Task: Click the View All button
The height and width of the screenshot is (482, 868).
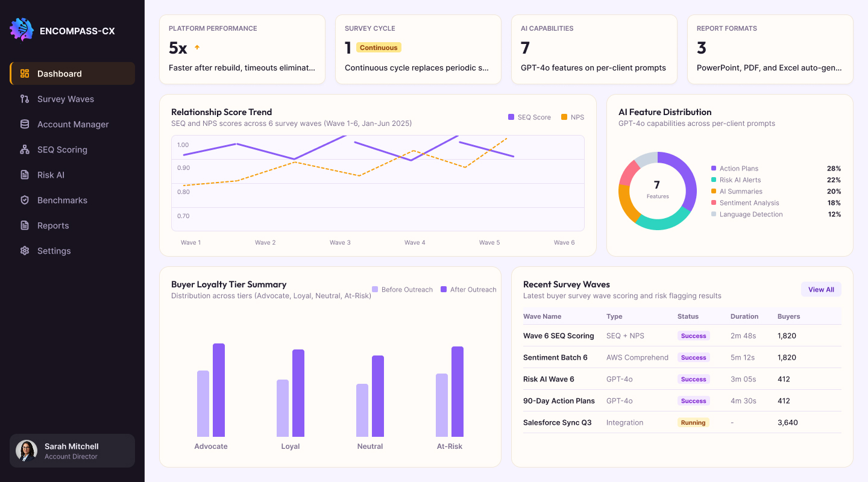Action: click(x=821, y=289)
